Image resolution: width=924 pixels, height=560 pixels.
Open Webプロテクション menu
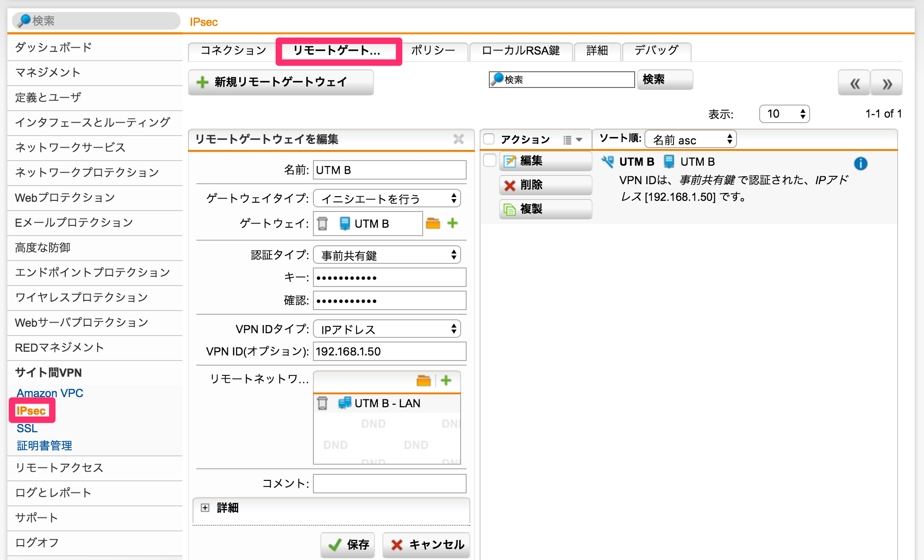point(95,198)
